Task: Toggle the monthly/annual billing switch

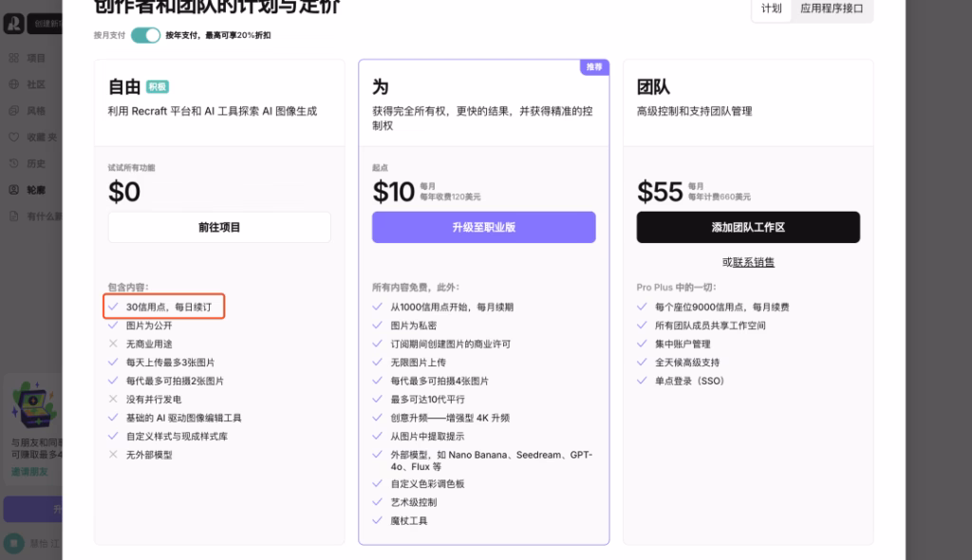Action: pyautogui.click(x=145, y=35)
